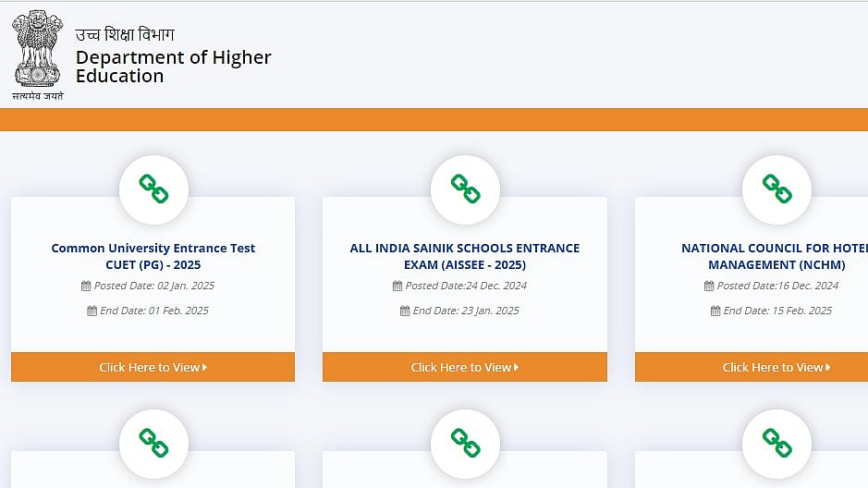Open ALL INDIA SAINIK SCHOOLS ENTRANCE EXAM title
Screen dimensions: 868x488
[x=465, y=256]
